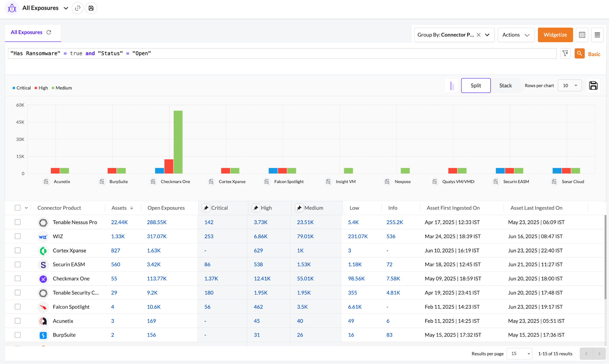
Task: Unpin the Critical column
Action: pyautogui.click(x=206, y=208)
